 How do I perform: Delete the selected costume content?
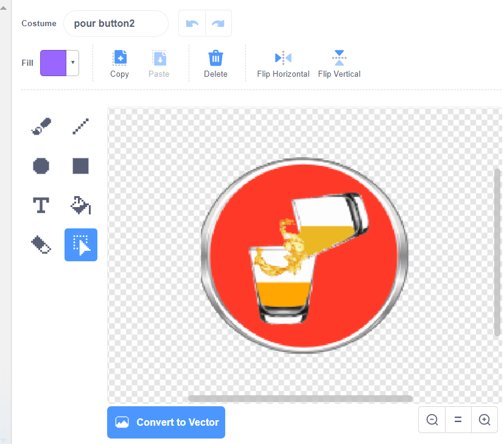click(215, 64)
